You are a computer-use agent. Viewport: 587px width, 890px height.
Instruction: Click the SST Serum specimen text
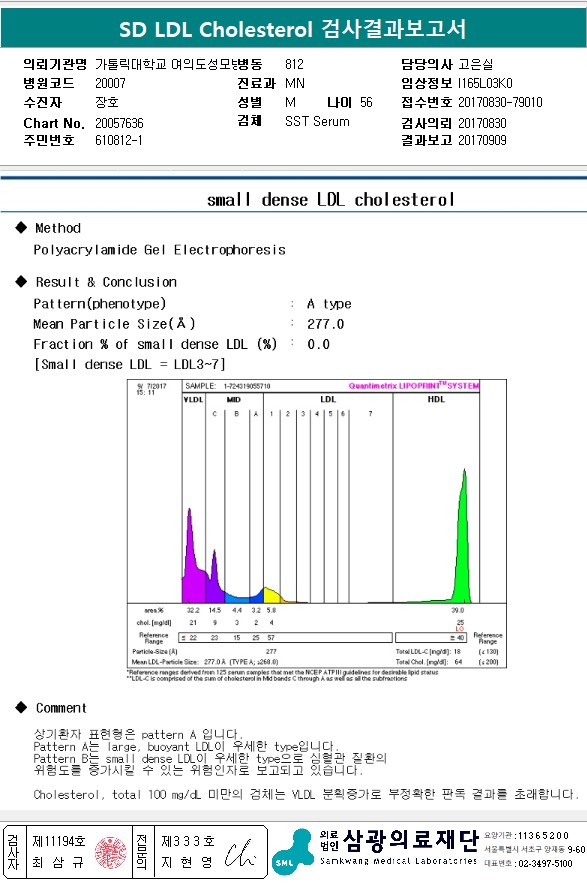[317, 121]
